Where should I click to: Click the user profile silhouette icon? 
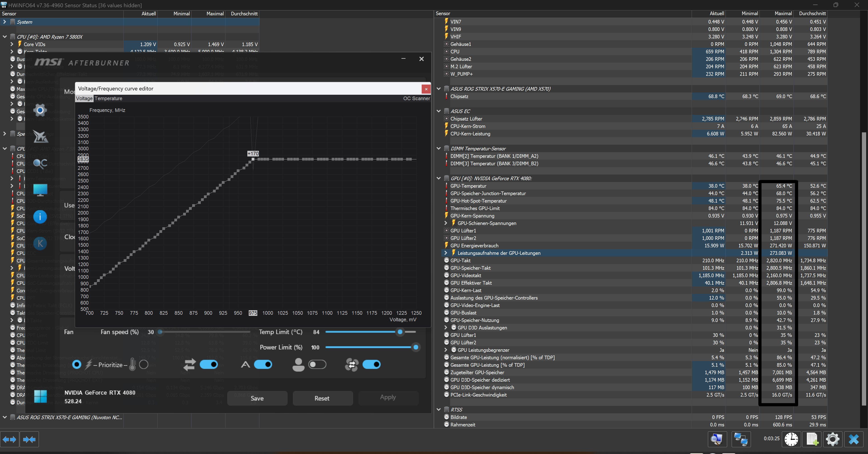[x=298, y=364]
